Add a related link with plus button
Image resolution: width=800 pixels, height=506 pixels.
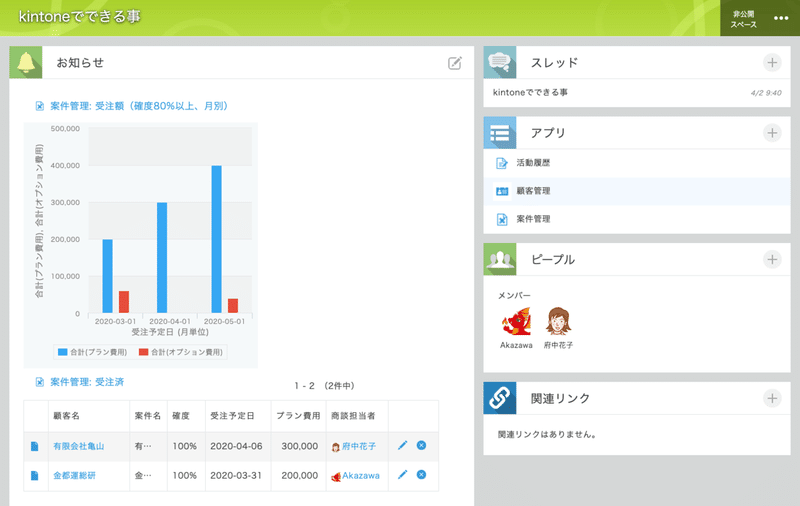(x=772, y=398)
